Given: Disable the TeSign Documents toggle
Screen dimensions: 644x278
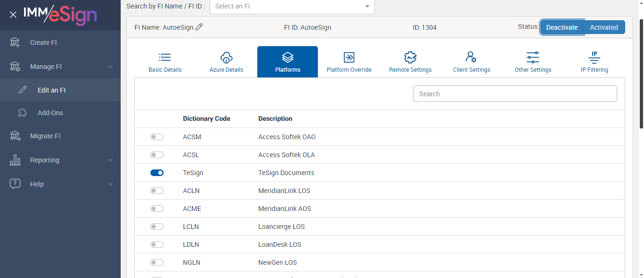Looking at the screenshot, I should pyautogui.click(x=157, y=173).
